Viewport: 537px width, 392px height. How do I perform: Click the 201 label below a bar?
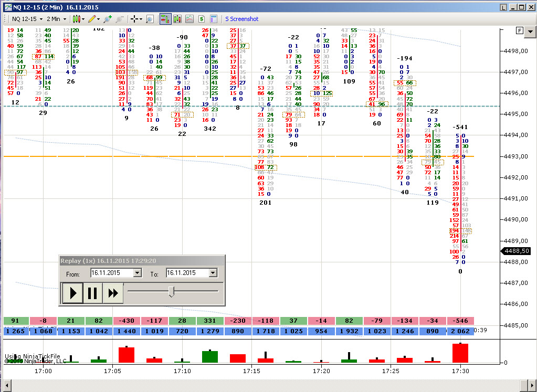tap(266, 203)
